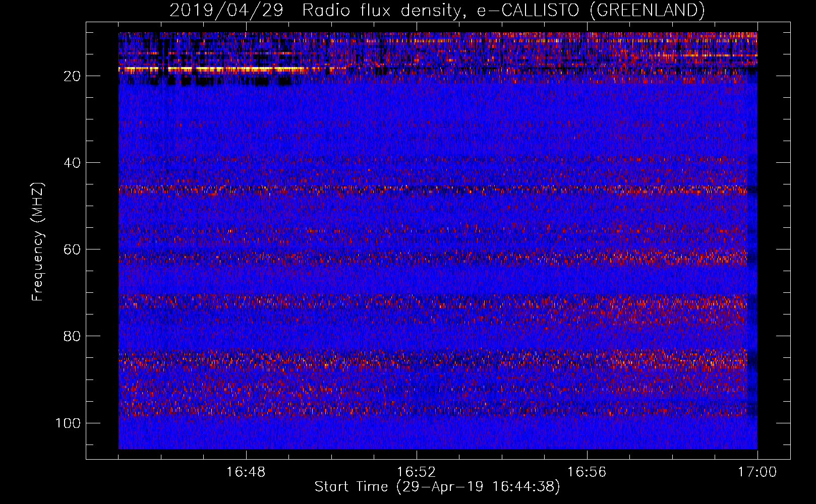Click the y-axis tick label '60'
The width and height of the screenshot is (816, 504).
(72, 249)
